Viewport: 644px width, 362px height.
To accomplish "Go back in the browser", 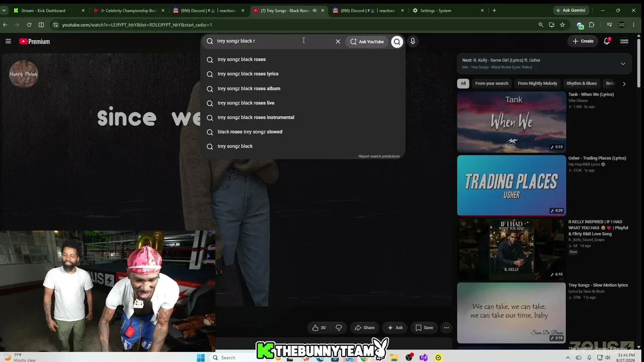I will pyautogui.click(x=5, y=25).
